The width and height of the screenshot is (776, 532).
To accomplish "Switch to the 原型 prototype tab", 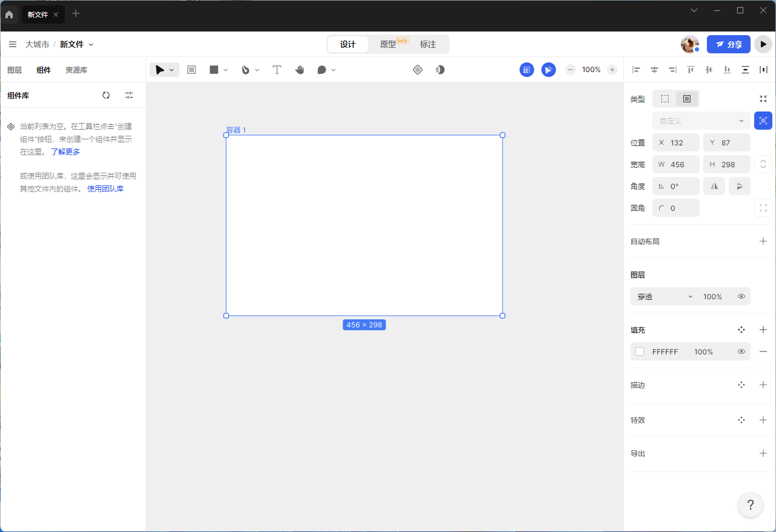I will point(388,44).
